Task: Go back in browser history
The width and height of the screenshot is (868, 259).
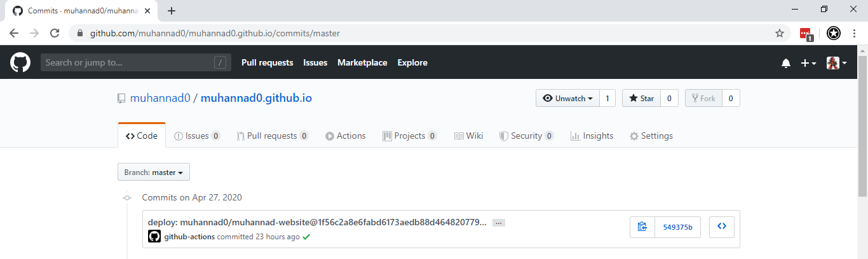Action: [14, 33]
